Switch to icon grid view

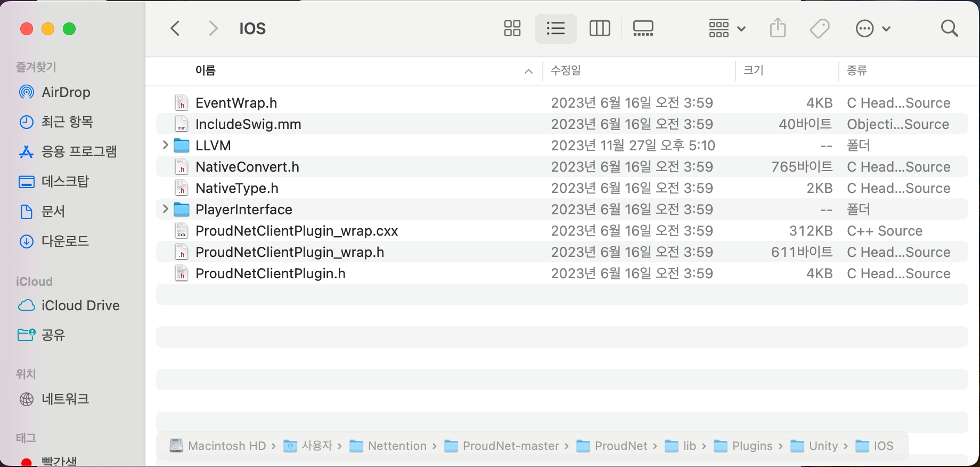point(512,28)
